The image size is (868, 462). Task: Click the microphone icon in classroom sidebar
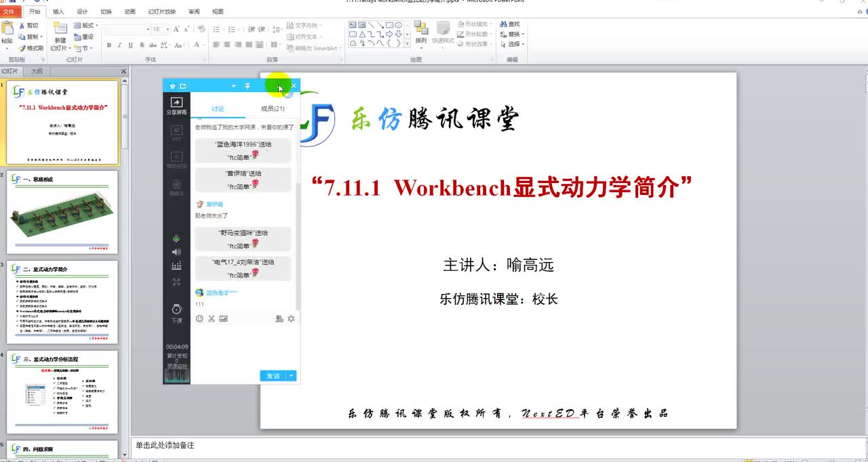click(x=176, y=238)
